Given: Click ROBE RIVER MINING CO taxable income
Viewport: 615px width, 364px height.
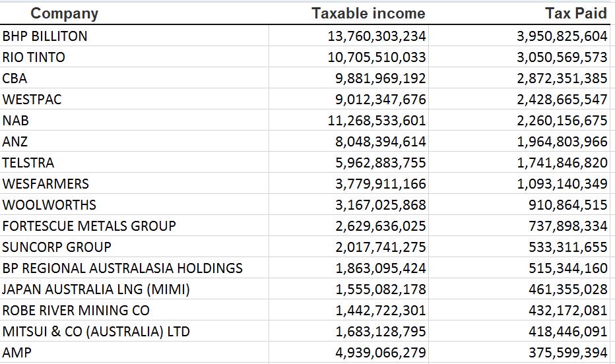Looking at the screenshot, I should pos(381,311).
